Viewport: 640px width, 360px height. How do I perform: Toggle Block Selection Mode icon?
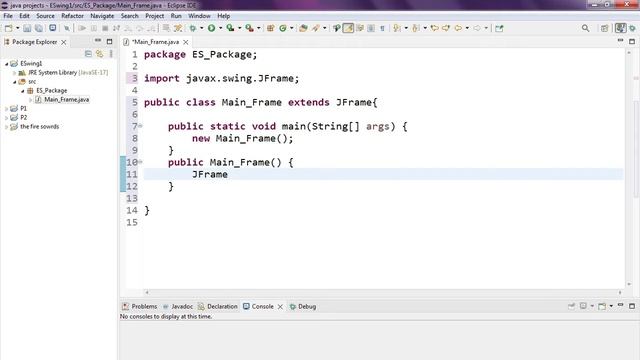[x=371, y=28]
